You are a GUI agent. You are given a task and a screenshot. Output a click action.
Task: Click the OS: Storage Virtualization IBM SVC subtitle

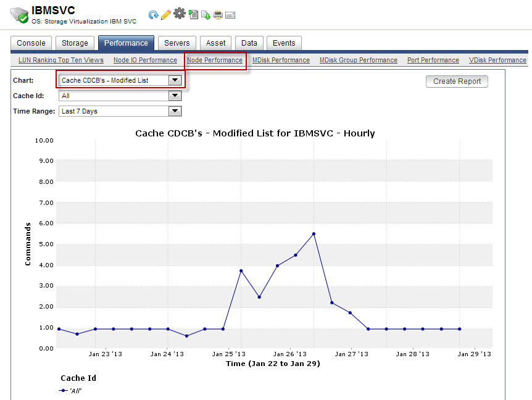pos(84,22)
